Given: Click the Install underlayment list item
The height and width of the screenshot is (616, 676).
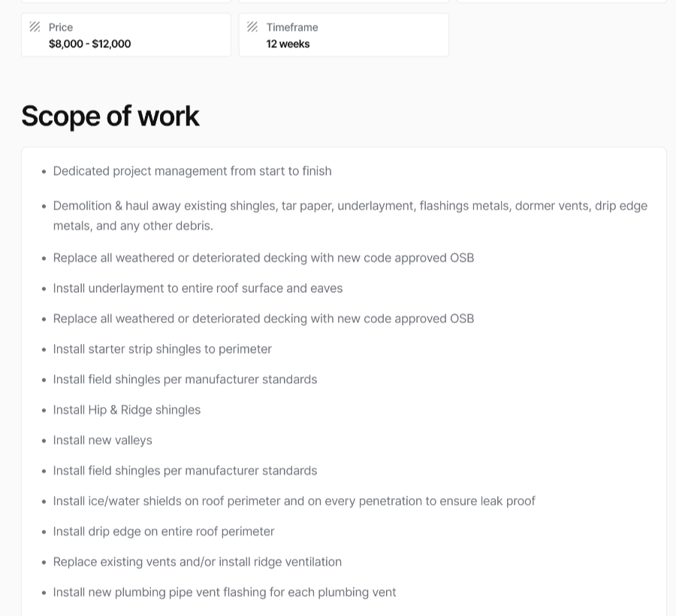Looking at the screenshot, I should (198, 288).
